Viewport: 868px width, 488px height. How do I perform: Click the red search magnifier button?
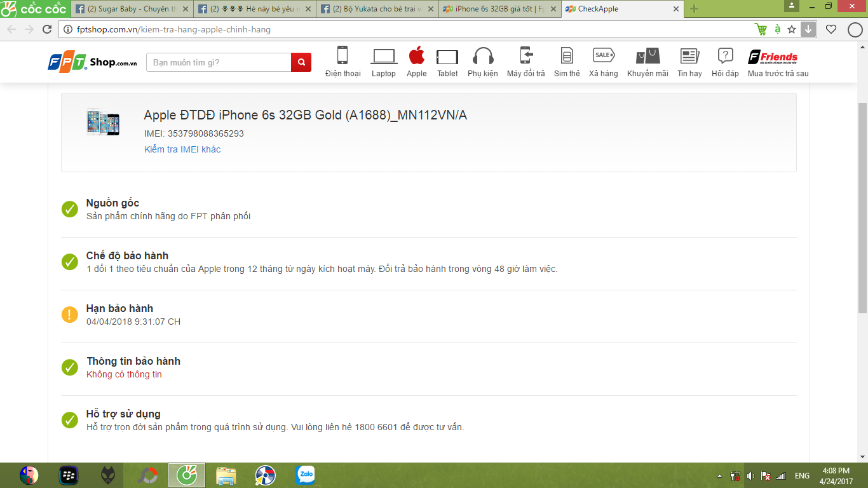point(301,62)
